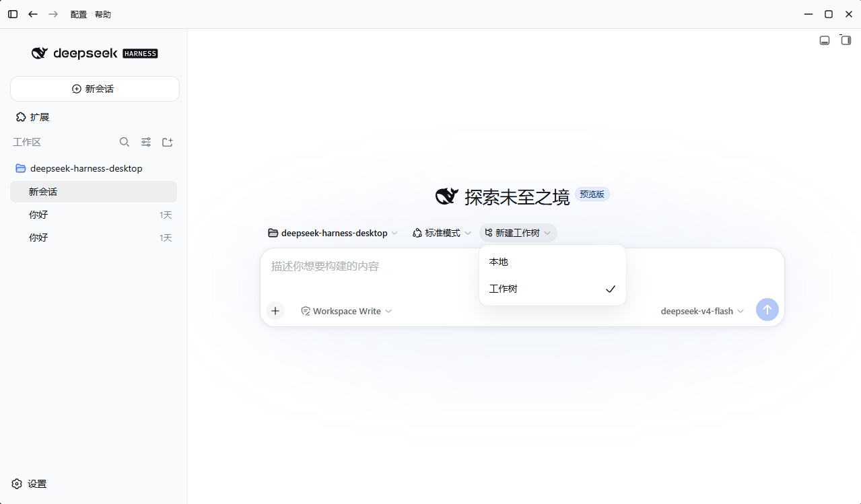The height and width of the screenshot is (504, 861).
Task: Open the selected 新会话 row in the sidebar
Action: pyautogui.click(x=94, y=192)
